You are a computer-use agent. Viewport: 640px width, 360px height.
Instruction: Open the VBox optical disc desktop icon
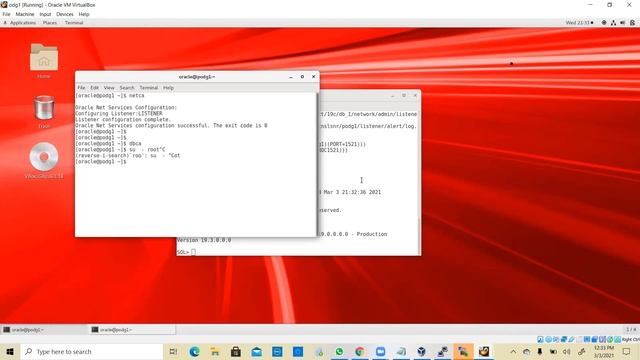(44, 157)
